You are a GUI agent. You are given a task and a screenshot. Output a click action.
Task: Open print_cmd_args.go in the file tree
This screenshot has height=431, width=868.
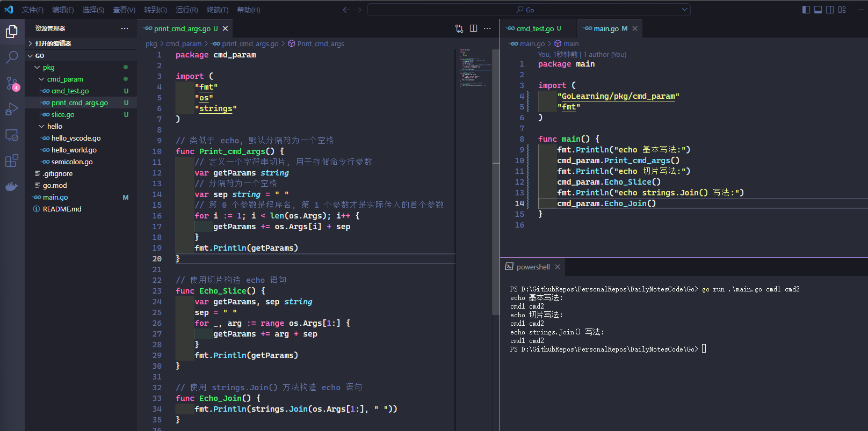81,103
